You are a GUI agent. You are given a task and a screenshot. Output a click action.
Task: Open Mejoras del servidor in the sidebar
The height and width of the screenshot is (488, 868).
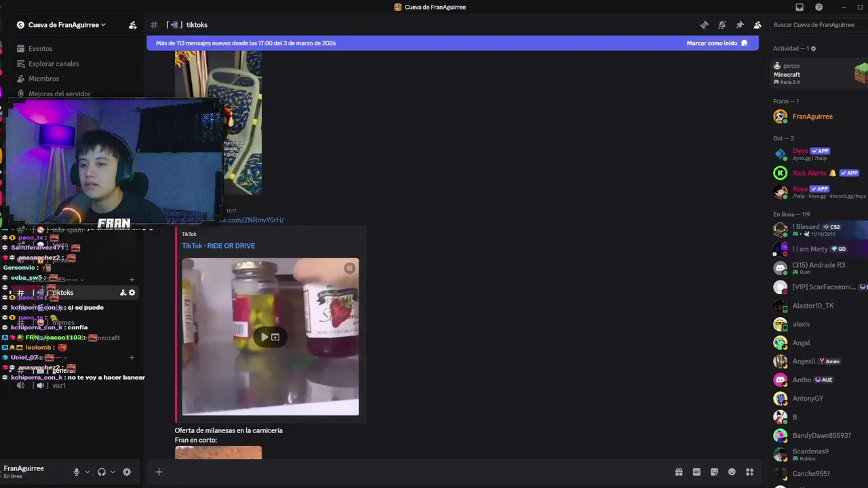[59, 94]
